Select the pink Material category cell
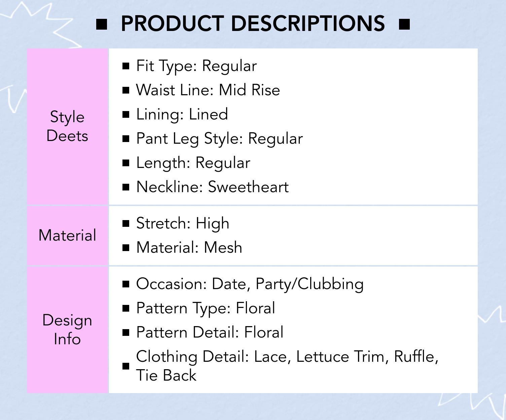The height and width of the screenshot is (420, 506). tap(67, 236)
